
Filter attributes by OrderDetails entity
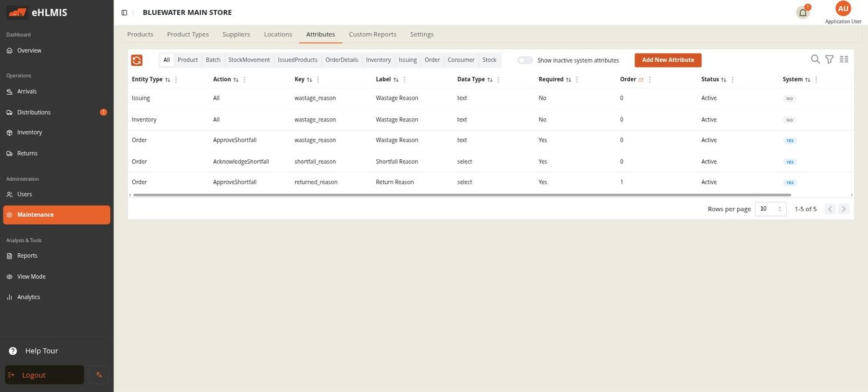point(342,60)
